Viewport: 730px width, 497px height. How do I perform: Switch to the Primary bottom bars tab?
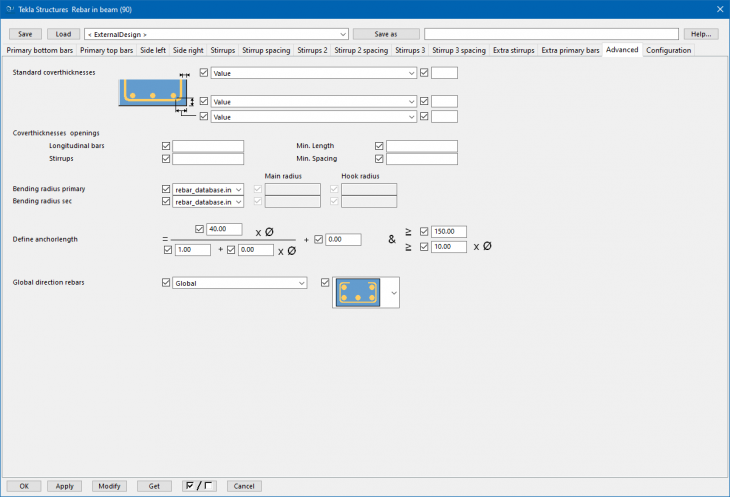tap(41, 50)
